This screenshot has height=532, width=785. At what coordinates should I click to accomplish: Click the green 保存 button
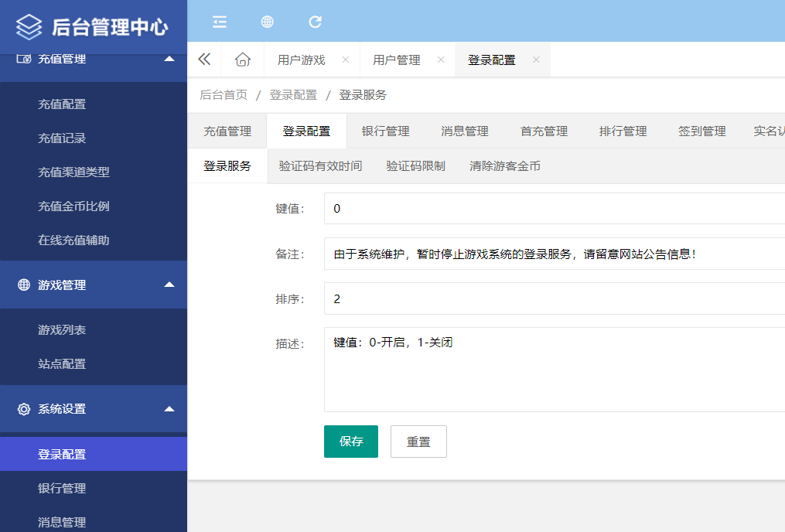click(351, 442)
